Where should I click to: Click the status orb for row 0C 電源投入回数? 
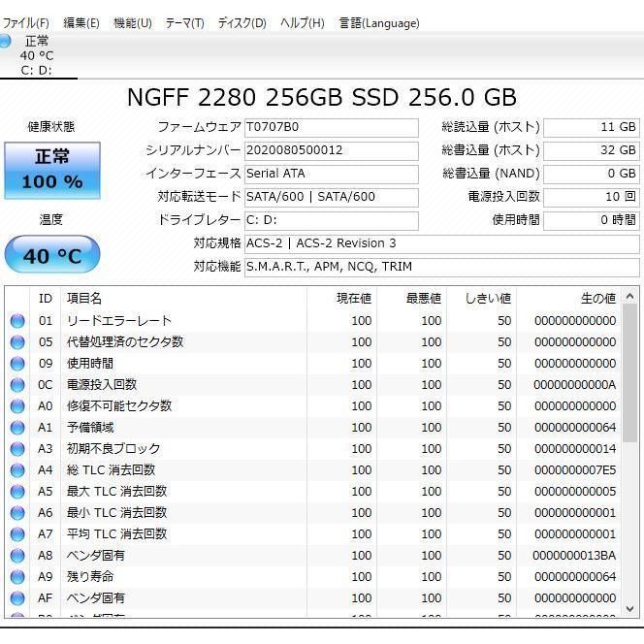point(17,385)
